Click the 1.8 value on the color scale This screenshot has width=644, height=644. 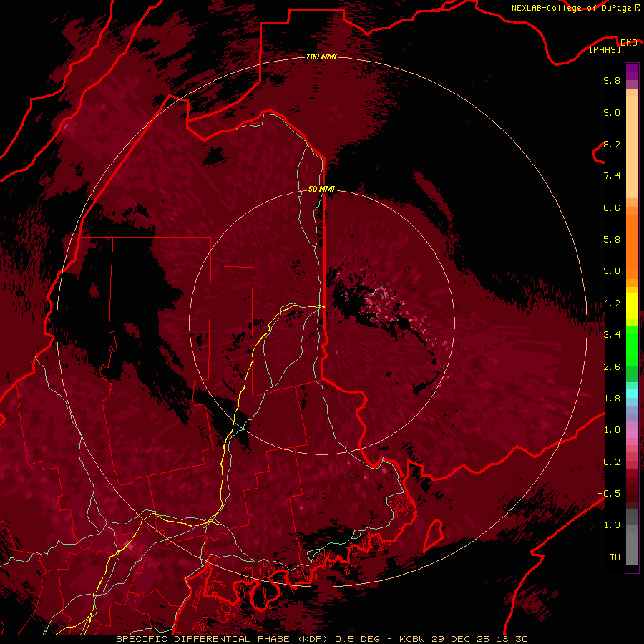pyautogui.click(x=612, y=399)
